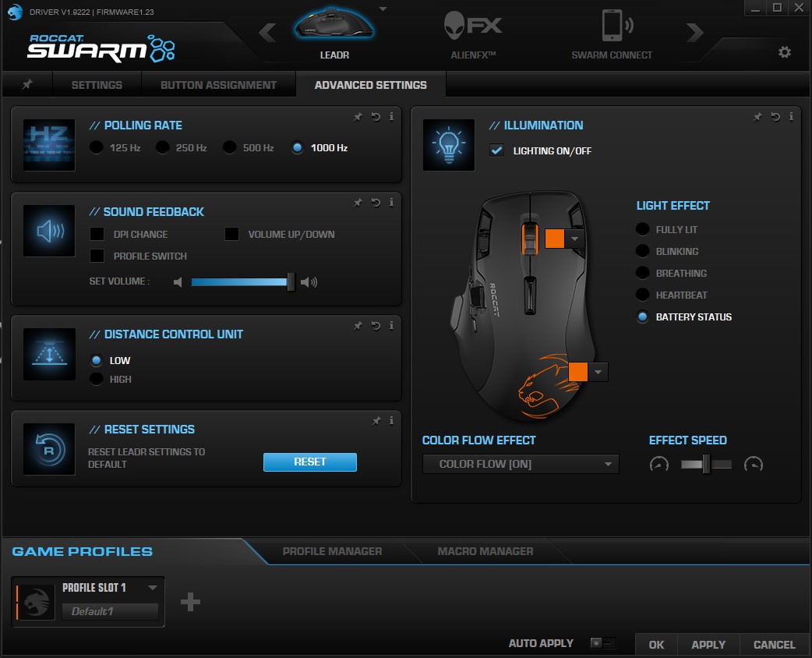Toggle the Auto Apply switch

tap(603, 643)
